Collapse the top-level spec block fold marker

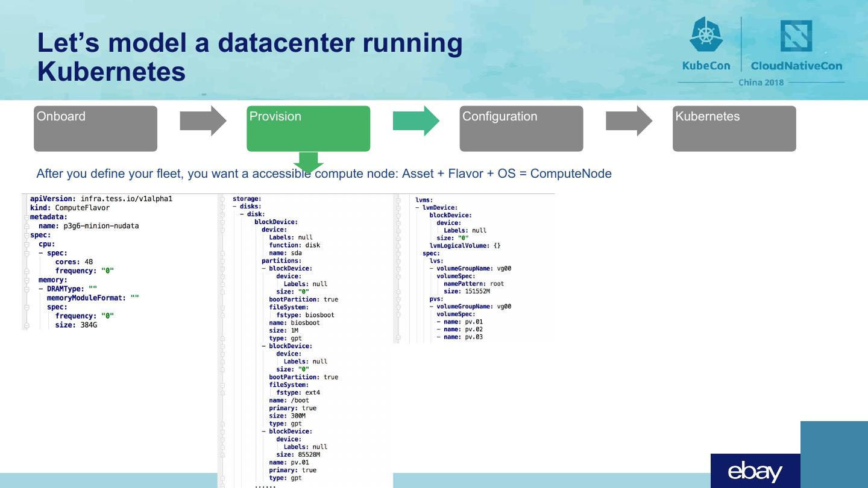(x=26, y=235)
